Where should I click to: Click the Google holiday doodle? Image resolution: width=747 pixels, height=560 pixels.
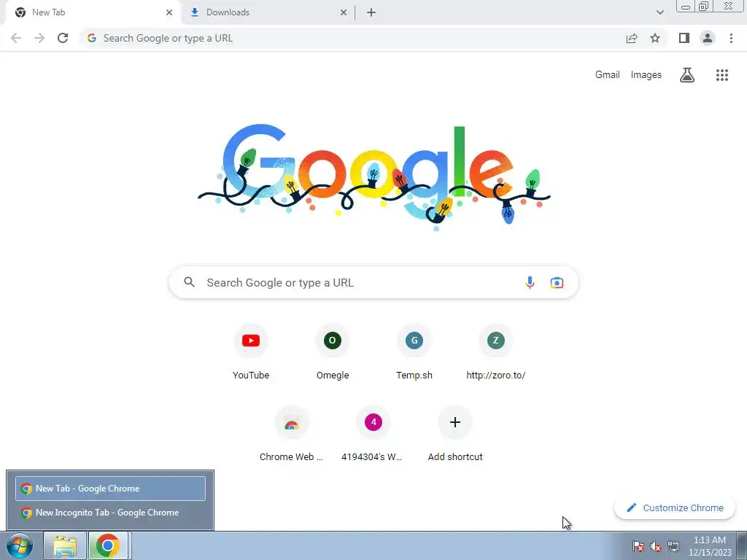[x=374, y=177]
